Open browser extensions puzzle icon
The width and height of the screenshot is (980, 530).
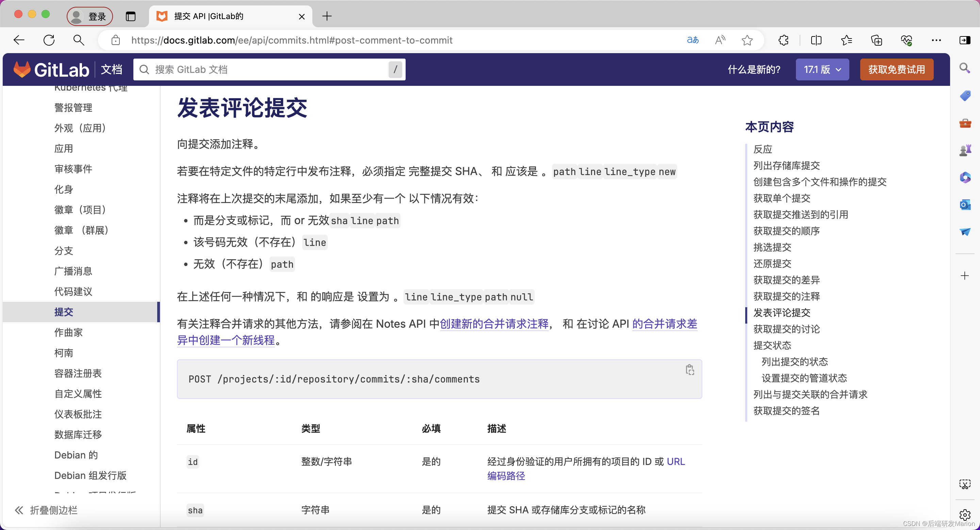click(x=783, y=40)
